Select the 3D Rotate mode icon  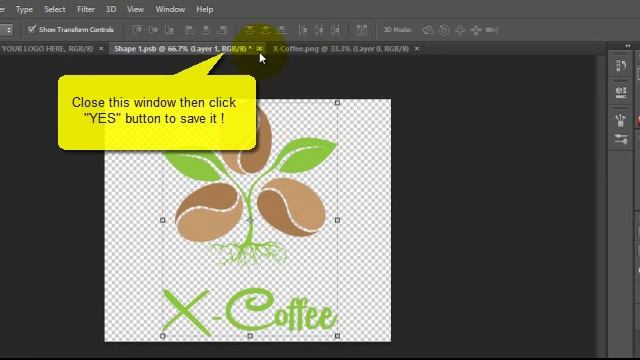tap(428, 30)
